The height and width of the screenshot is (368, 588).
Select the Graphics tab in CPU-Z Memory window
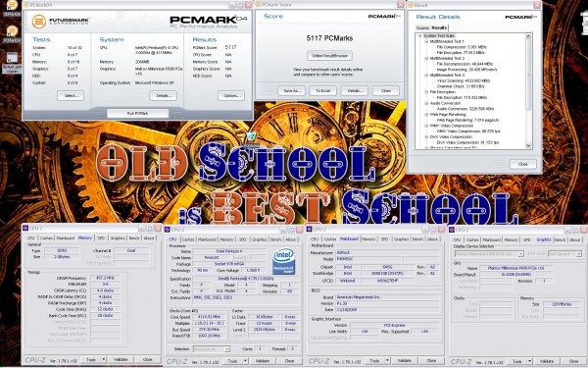(x=118, y=238)
